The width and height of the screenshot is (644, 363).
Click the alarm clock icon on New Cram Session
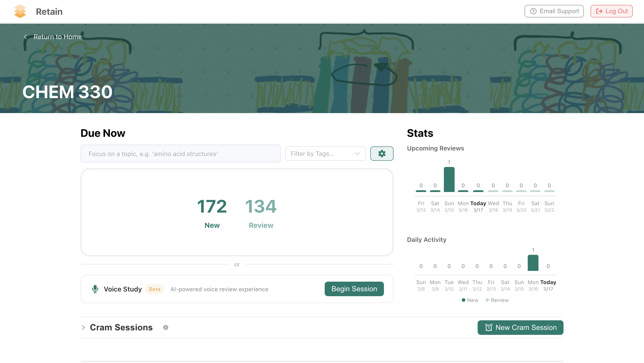(489, 327)
